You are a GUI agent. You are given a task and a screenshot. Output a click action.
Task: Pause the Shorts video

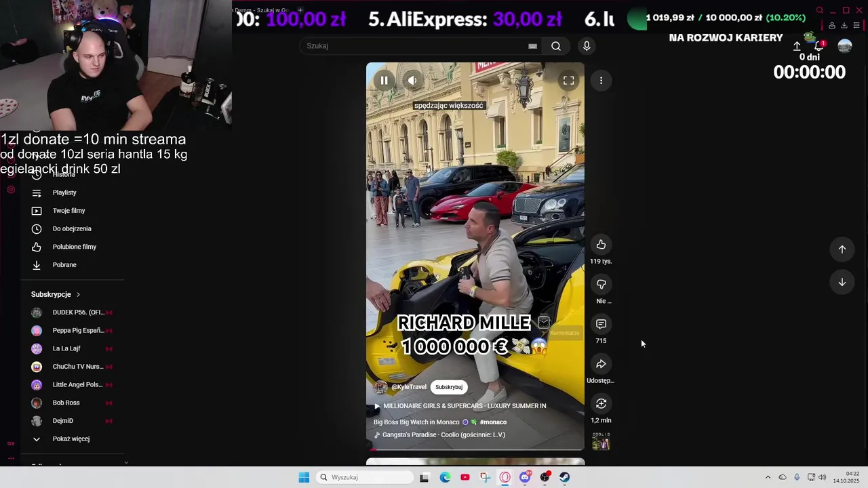384,81
